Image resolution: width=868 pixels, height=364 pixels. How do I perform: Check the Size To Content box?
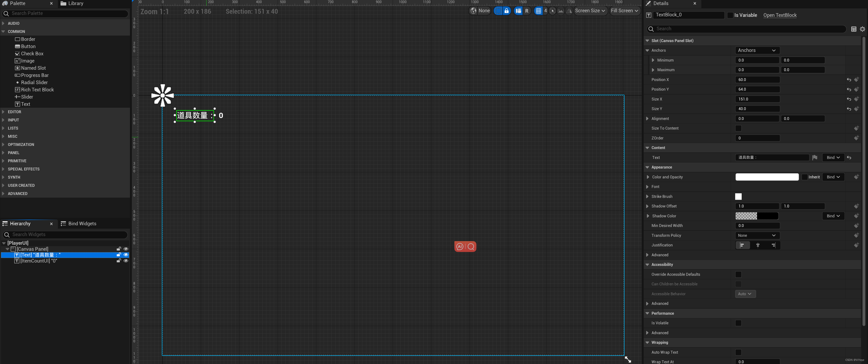[738, 128]
